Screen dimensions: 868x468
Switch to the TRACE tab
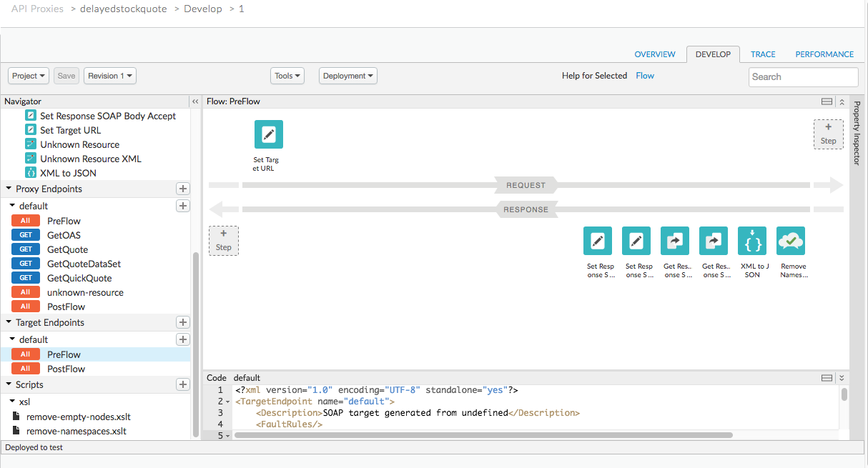point(763,54)
